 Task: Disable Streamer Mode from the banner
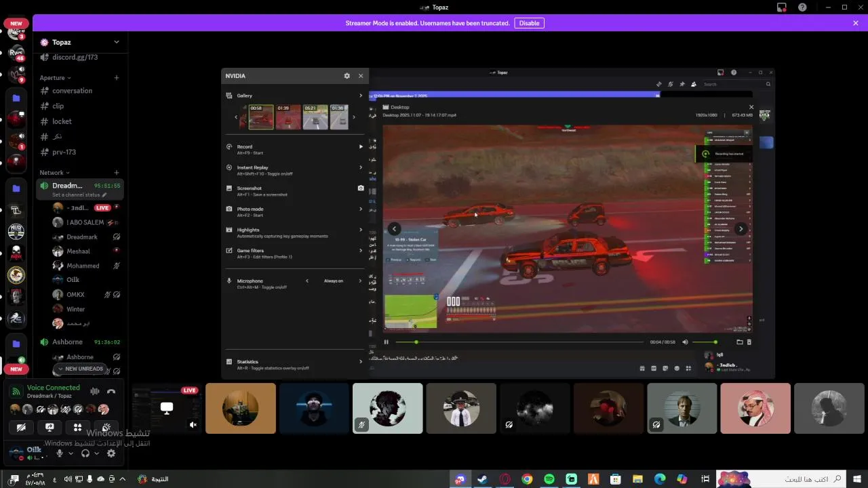coord(529,23)
